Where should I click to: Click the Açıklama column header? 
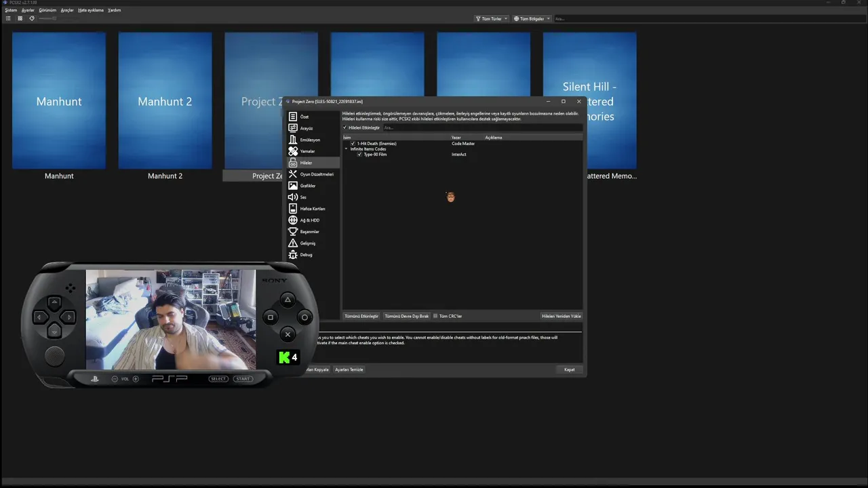pyautogui.click(x=533, y=138)
